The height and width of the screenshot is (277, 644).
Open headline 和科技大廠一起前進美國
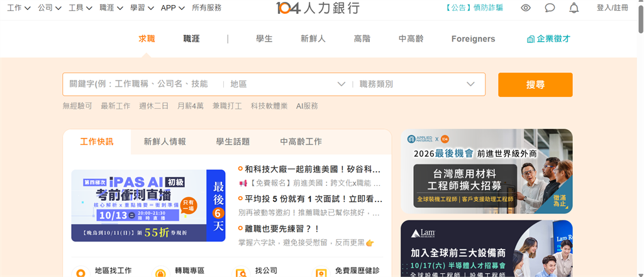313,169
